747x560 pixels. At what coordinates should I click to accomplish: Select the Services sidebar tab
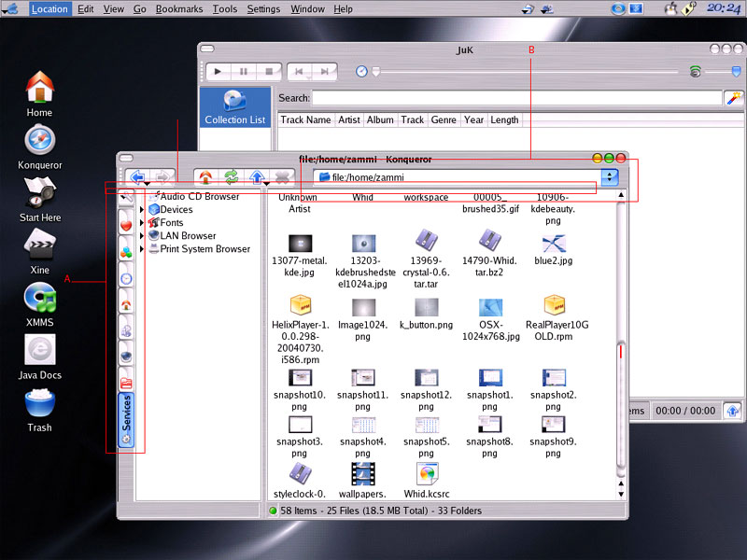(x=126, y=420)
